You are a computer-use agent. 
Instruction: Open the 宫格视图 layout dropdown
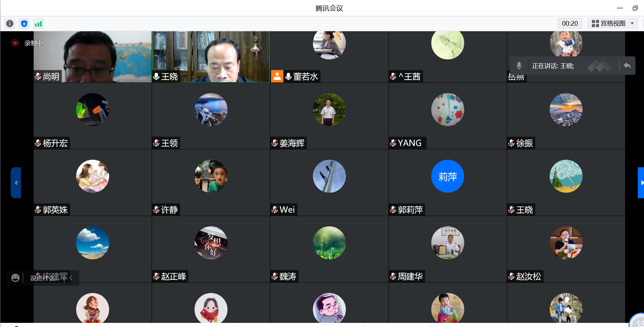[613, 23]
